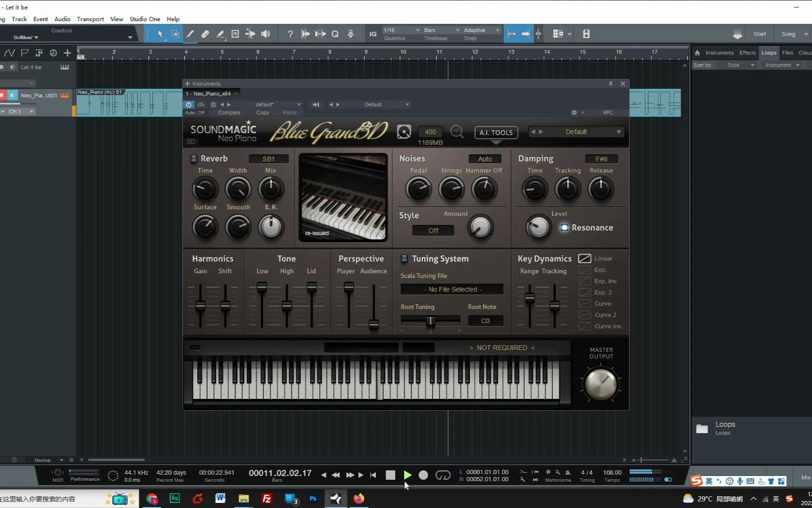The width and height of the screenshot is (812, 508).
Task: Select the Range tool
Action: (175, 34)
